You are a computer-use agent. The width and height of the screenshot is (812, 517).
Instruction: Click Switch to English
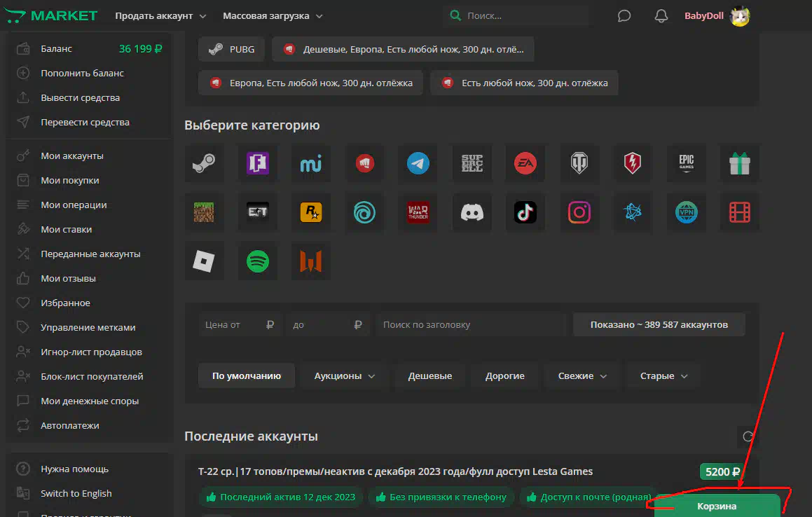point(76,494)
